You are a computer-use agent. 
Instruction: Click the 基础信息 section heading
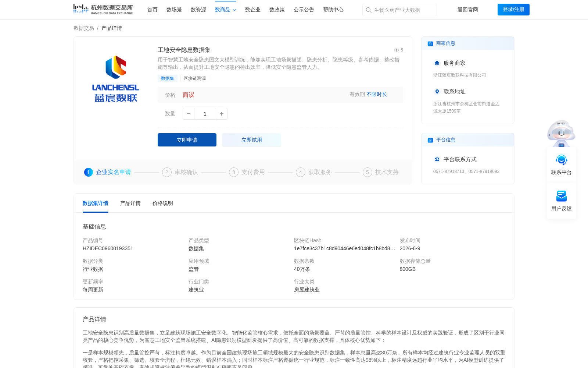(x=94, y=227)
